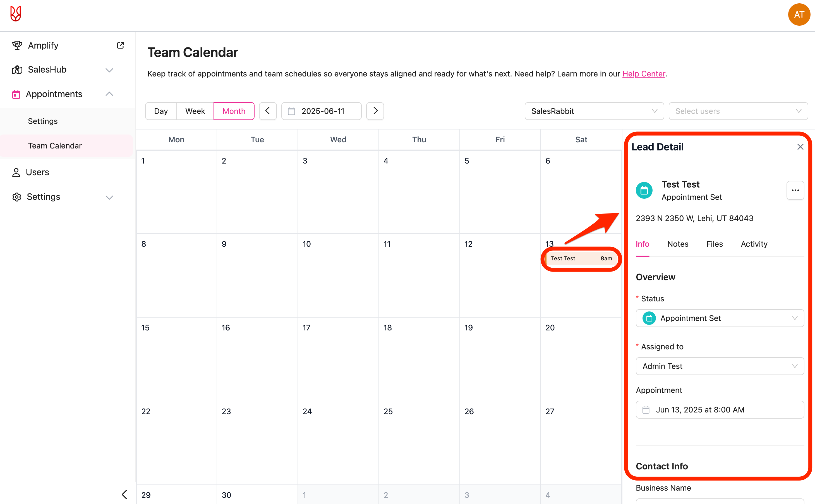Collapse the sidebar with bottom chevron

pyautogui.click(x=125, y=494)
